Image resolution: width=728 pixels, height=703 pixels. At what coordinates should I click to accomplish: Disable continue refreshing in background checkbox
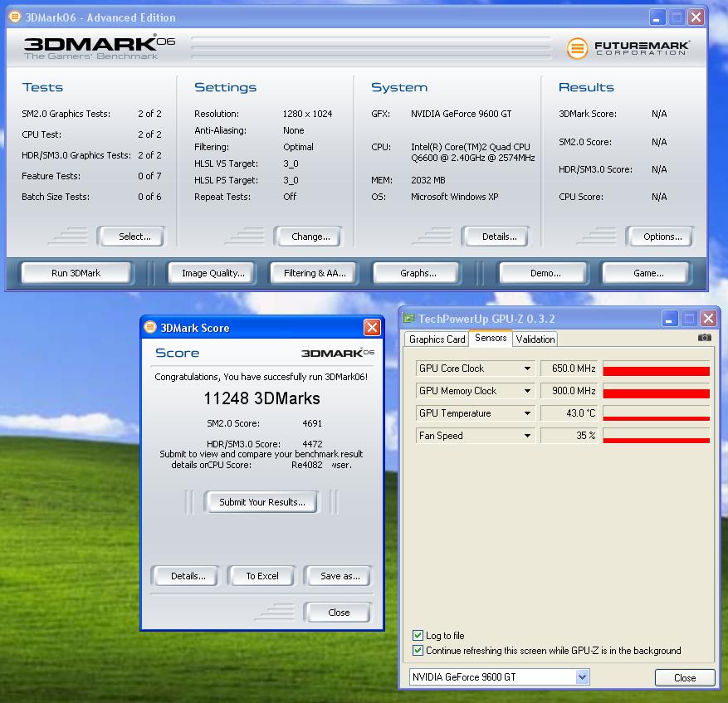pyautogui.click(x=418, y=651)
